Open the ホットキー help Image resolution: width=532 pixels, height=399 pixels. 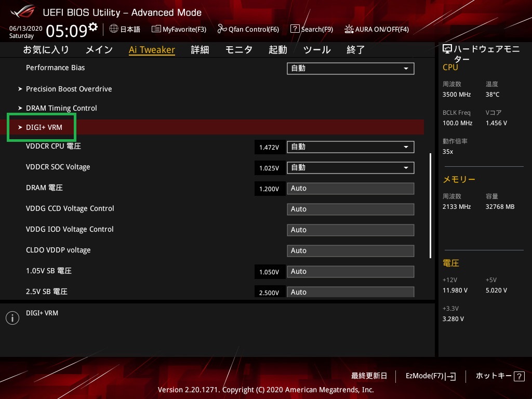pos(500,376)
